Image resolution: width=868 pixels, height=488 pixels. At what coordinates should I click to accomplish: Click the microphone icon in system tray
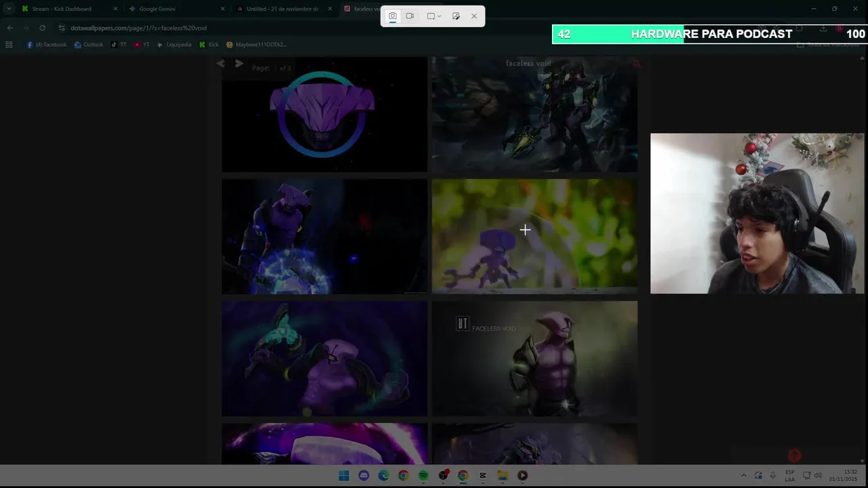click(x=772, y=476)
